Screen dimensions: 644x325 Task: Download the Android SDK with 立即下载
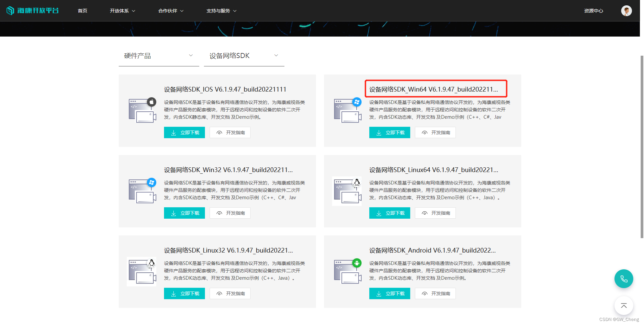click(x=390, y=293)
